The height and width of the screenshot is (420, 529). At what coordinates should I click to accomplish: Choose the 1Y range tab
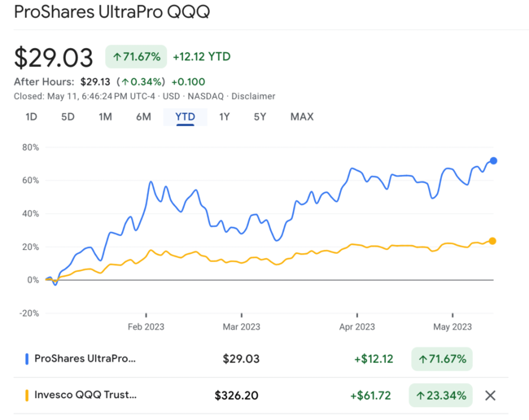pos(225,116)
